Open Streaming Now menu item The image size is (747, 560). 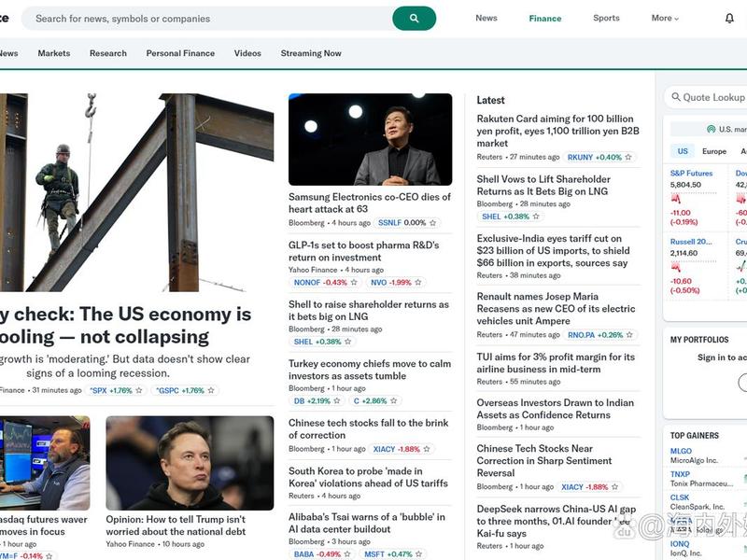pyautogui.click(x=311, y=53)
